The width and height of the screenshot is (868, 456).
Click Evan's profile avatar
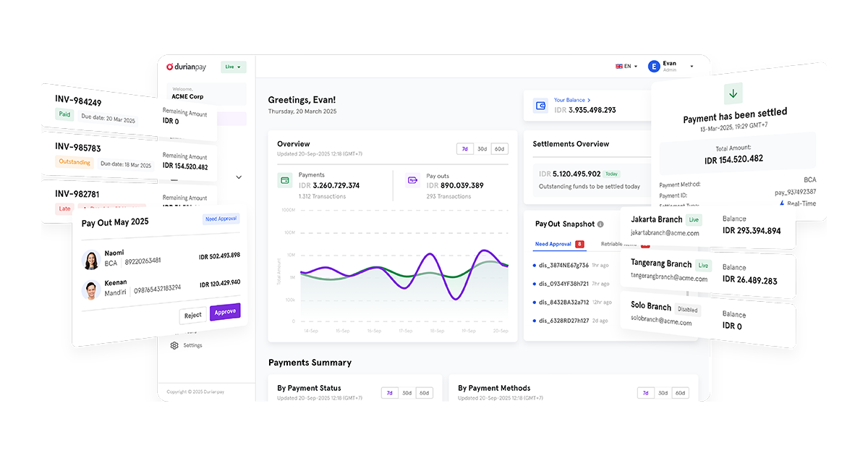click(654, 67)
